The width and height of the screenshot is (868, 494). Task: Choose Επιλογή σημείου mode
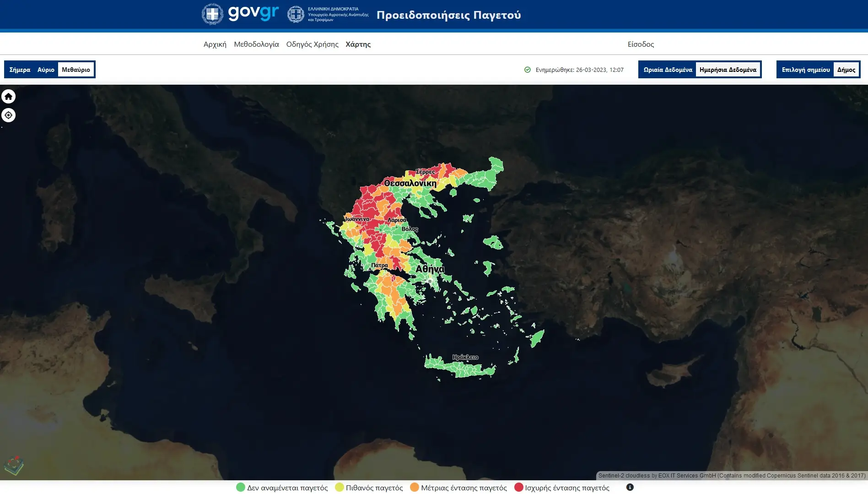(806, 70)
